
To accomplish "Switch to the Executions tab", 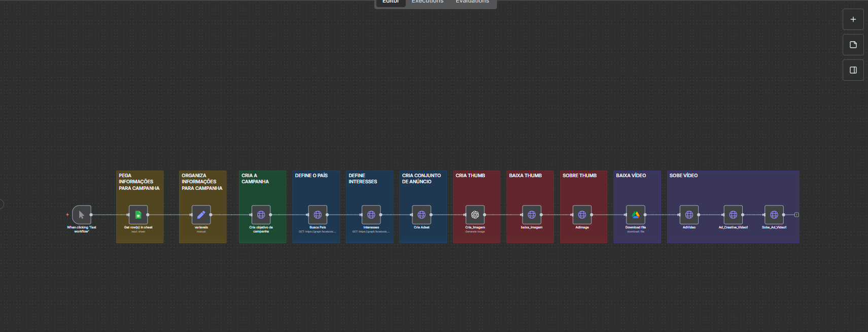I will [x=427, y=2].
